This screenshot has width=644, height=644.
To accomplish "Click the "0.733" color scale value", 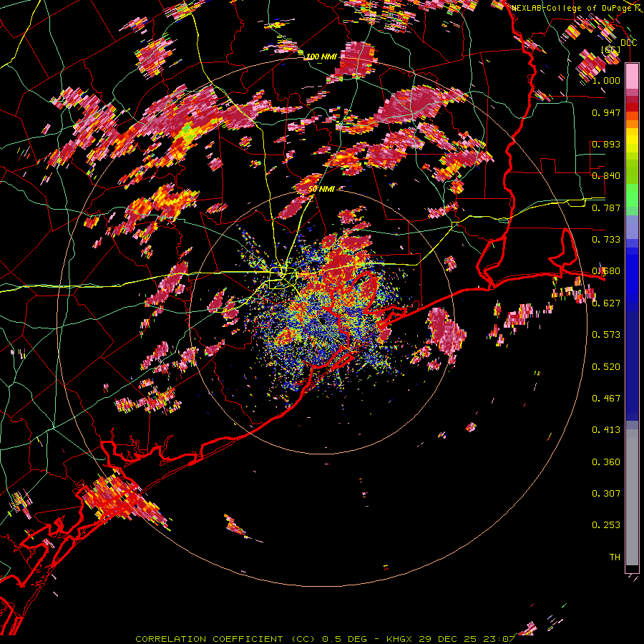I will tap(606, 240).
